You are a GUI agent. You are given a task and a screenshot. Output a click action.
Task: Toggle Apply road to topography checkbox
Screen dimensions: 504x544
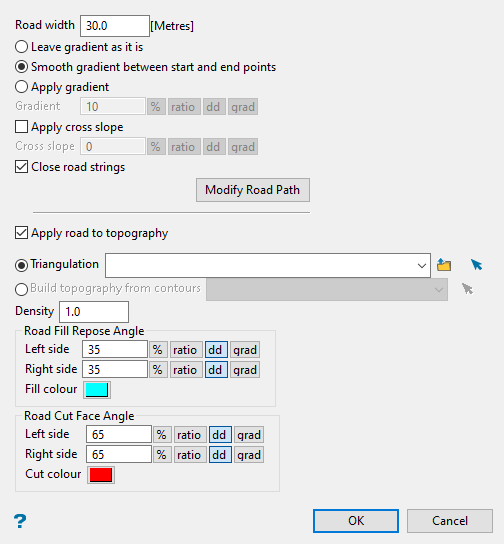coord(22,233)
